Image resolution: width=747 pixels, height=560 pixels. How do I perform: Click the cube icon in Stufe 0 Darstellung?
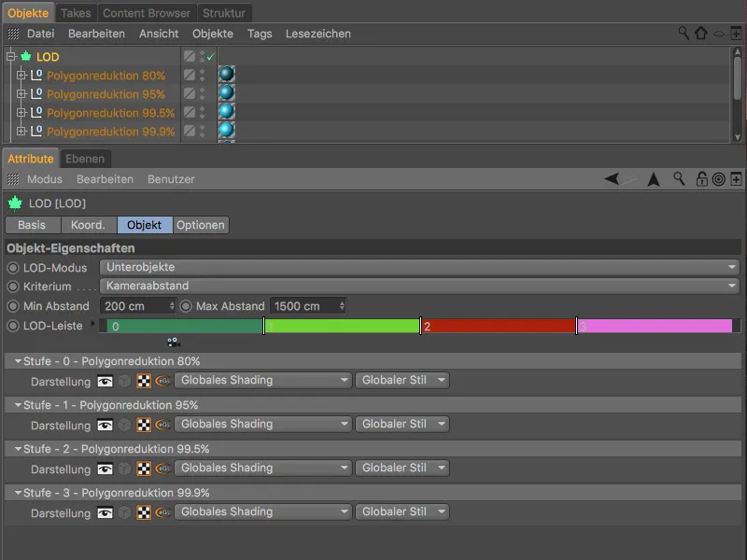(x=124, y=381)
